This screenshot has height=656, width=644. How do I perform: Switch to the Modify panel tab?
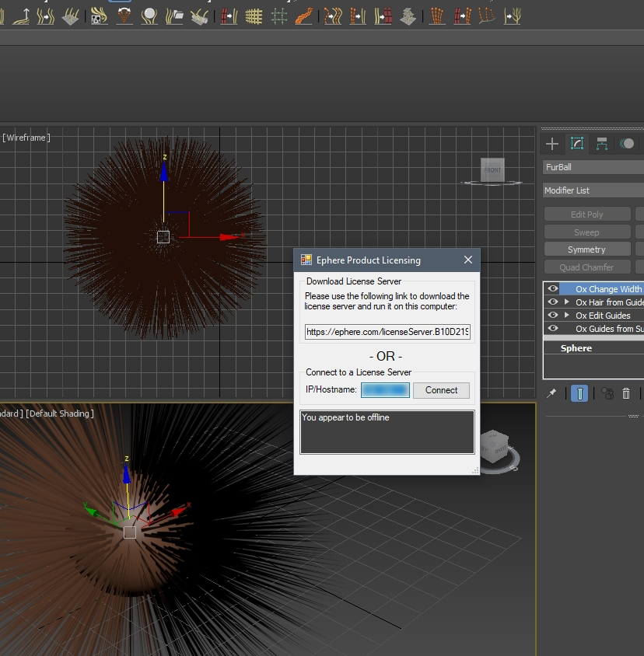click(x=577, y=144)
